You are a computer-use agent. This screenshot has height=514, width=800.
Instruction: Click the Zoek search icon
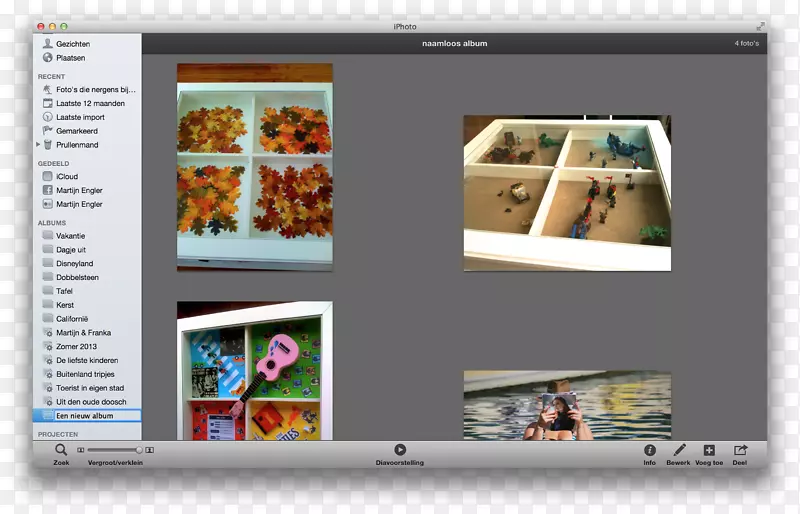click(61, 451)
